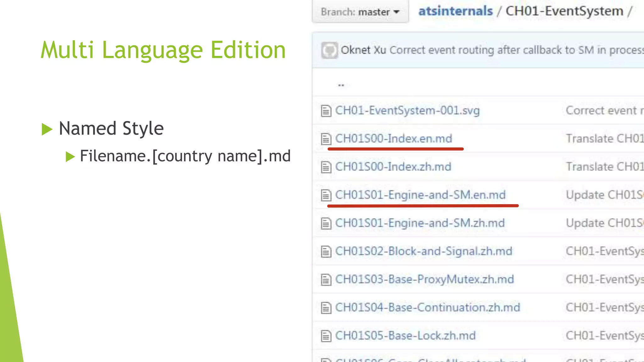The height and width of the screenshot is (362, 644).
Task: Click the file icon beside CH01S03-Base-ProxyMutex.zh.md
Action: (x=326, y=280)
